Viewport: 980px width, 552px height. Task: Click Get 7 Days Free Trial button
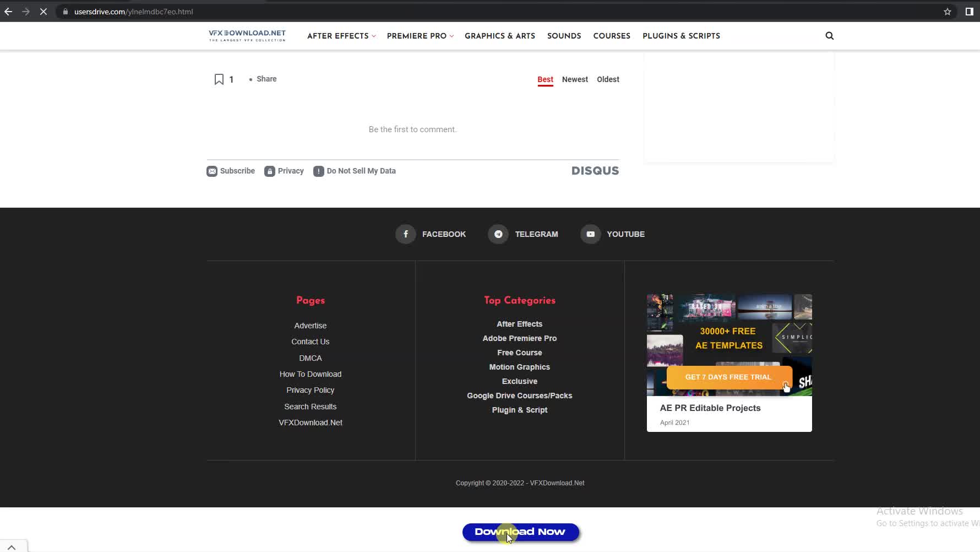tap(728, 377)
